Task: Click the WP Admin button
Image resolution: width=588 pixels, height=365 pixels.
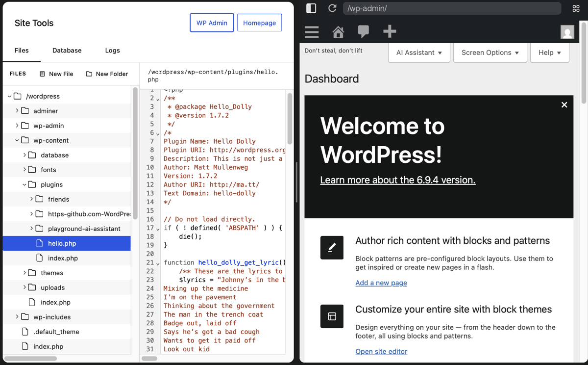Action: pos(212,23)
